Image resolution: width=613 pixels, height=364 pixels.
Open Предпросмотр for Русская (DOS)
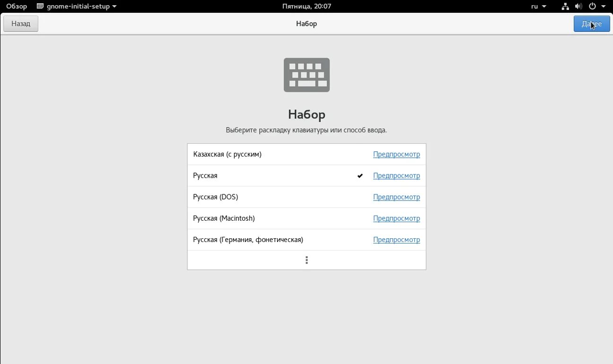coord(396,197)
